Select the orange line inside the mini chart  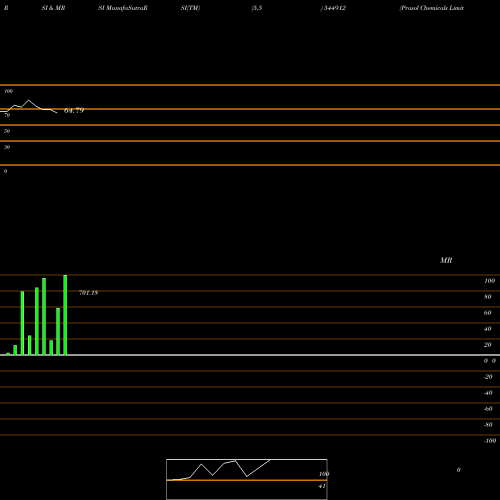point(247,480)
